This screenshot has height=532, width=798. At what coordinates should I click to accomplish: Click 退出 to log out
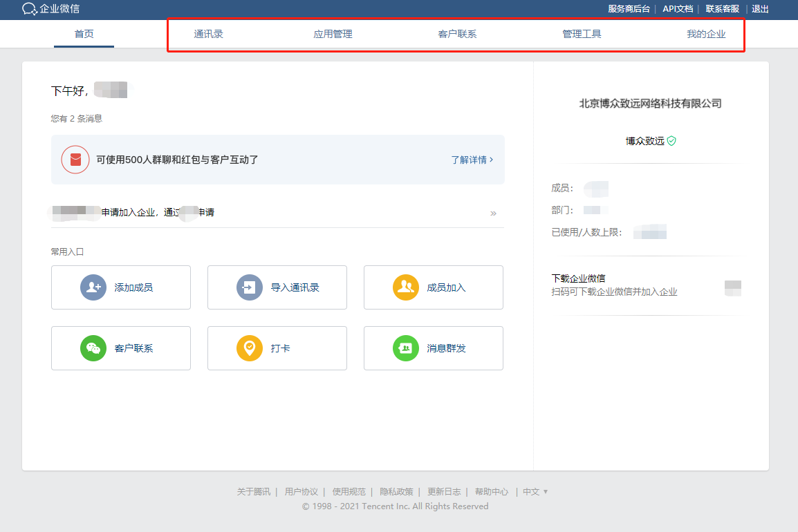(761, 9)
